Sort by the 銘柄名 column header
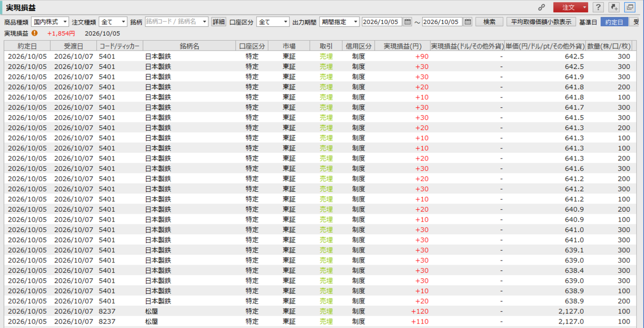The height and width of the screenshot is (328, 644). point(189,46)
